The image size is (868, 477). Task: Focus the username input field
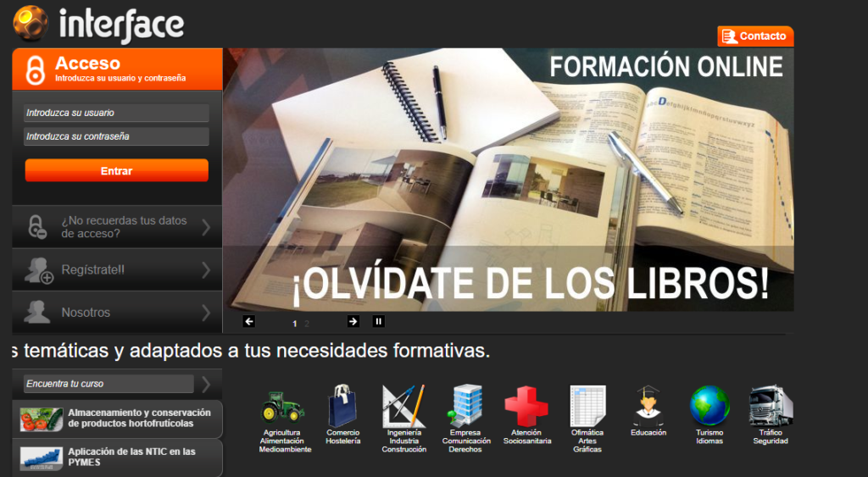tap(116, 113)
